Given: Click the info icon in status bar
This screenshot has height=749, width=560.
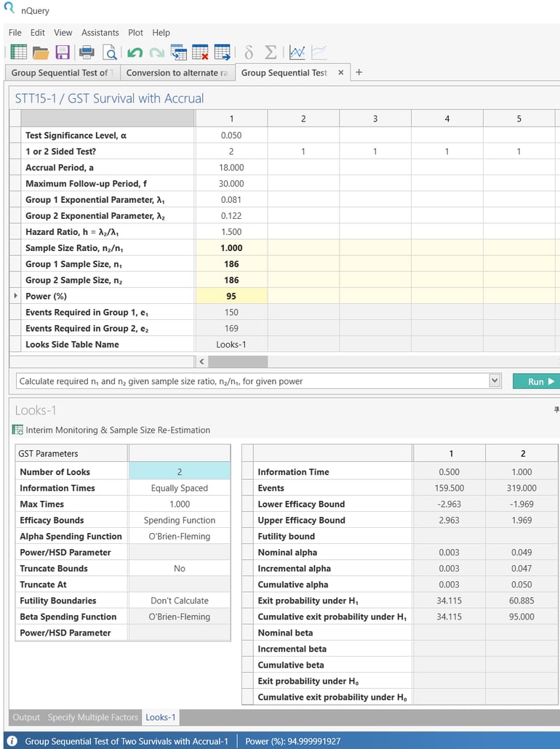Looking at the screenshot, I should coord(12,741).
